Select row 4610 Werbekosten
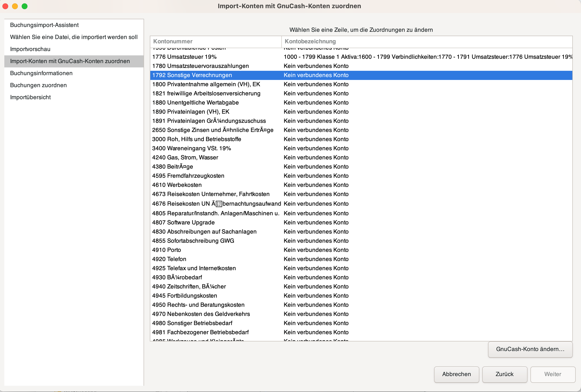The width and height of the screenshot is (581, 392). coord(361,185)
